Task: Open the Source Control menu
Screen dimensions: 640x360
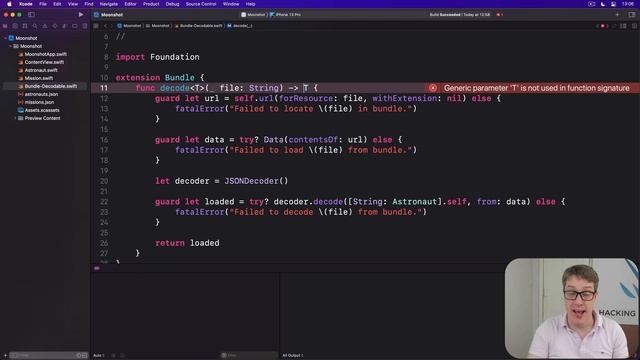Action: 201,4
